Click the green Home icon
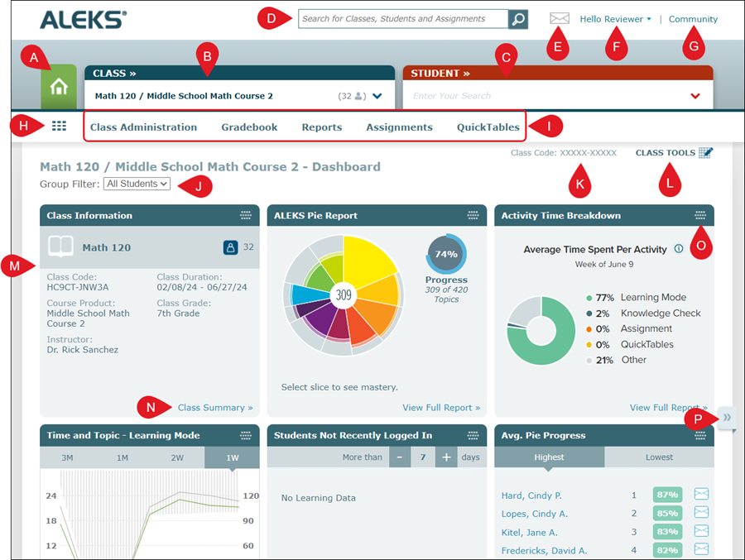The width and height of the screenshot is (745, 560). coord(58,89)
